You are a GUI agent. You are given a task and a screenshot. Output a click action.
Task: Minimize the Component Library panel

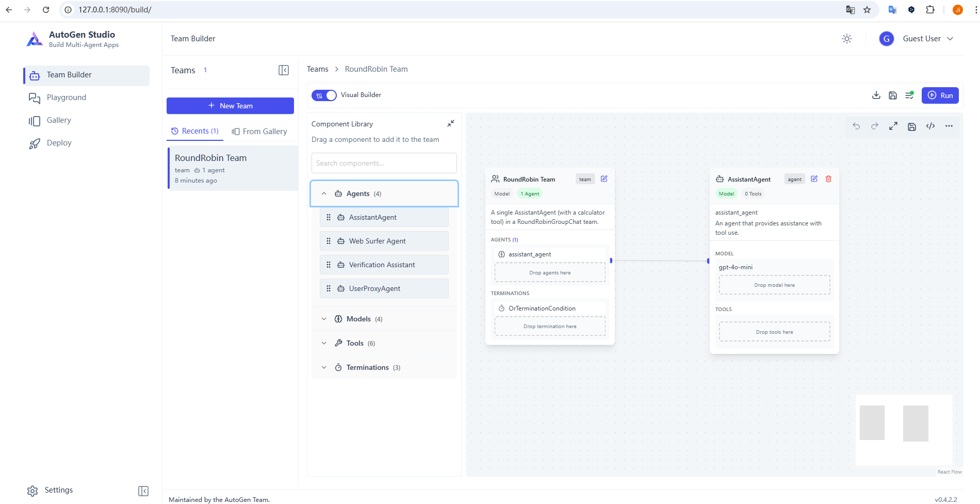pyautogui.click(x=451, y=123)
